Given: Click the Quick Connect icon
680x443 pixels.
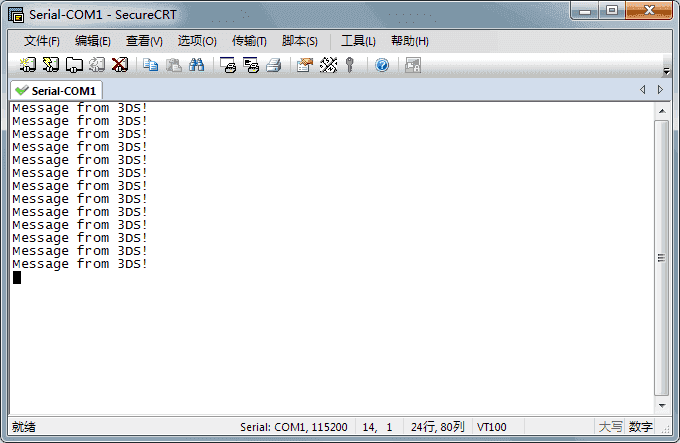Looking at the screenshot, I should click(x=51, y=65).
